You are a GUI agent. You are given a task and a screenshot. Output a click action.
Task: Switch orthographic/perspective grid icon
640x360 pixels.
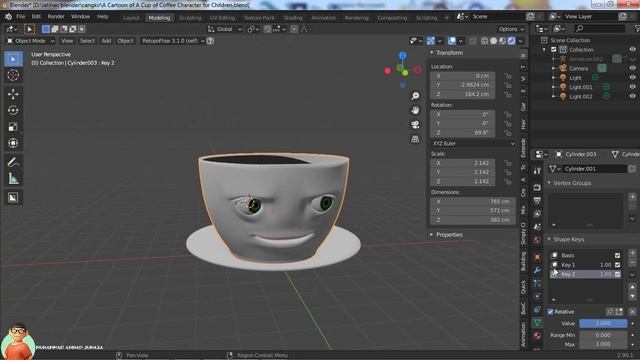(415, 139)
